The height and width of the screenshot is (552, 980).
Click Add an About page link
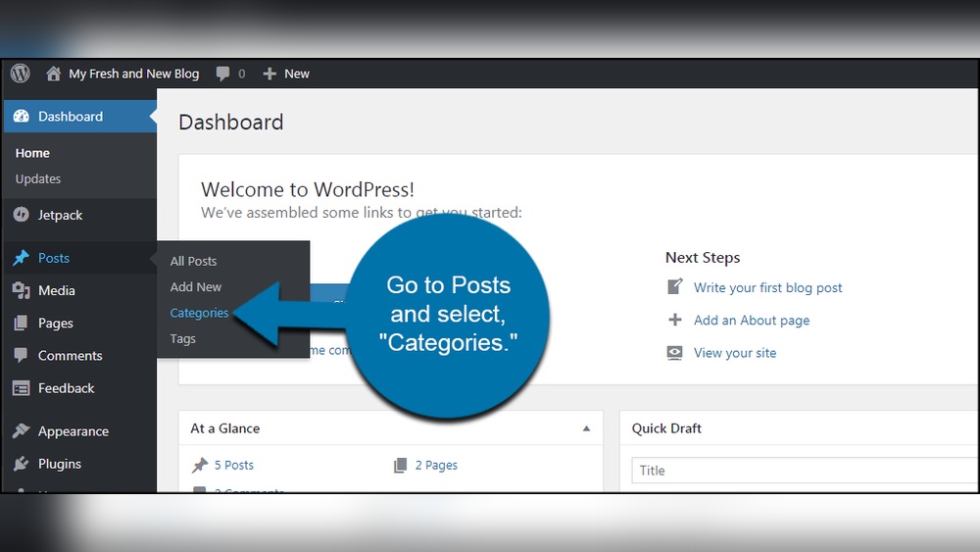click(x=752, y=320)
